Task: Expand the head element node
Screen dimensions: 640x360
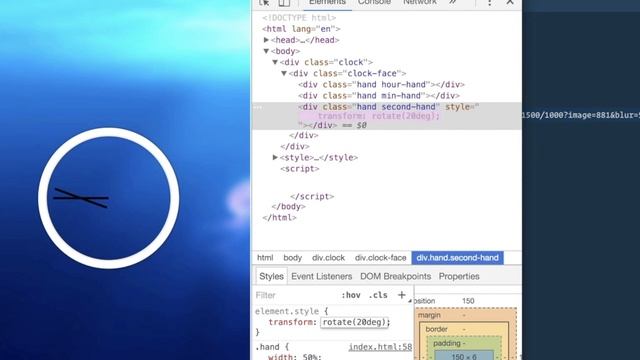Action: pos(266,40)
